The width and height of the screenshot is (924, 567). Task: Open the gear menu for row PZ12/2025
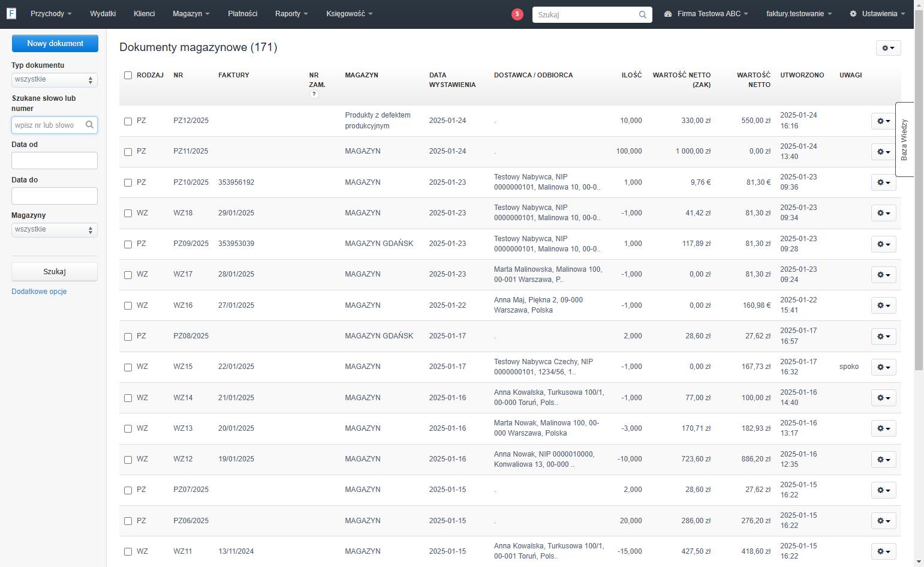coord(883,121)
